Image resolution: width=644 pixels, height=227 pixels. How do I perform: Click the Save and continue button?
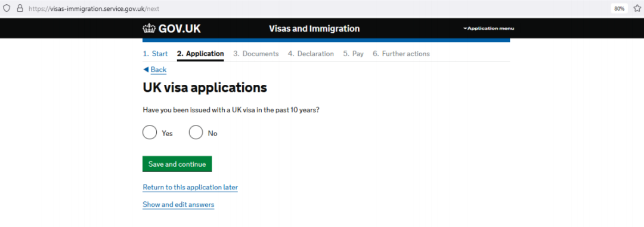coord(177,164)
